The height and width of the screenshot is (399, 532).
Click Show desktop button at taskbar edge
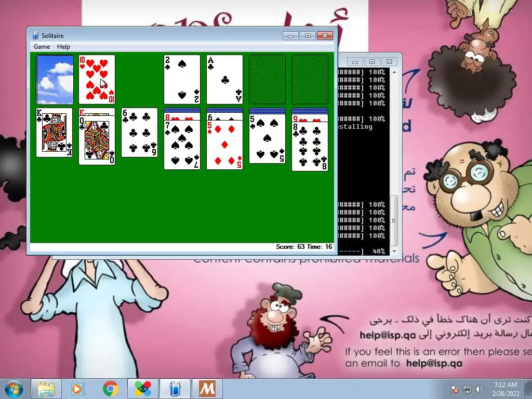(x=528, y=389)
